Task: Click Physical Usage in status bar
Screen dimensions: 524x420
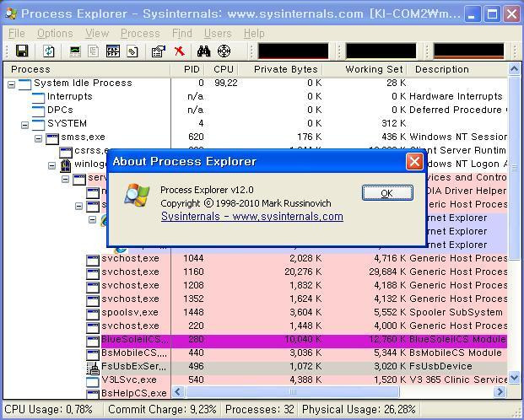Action: [359, 410]
